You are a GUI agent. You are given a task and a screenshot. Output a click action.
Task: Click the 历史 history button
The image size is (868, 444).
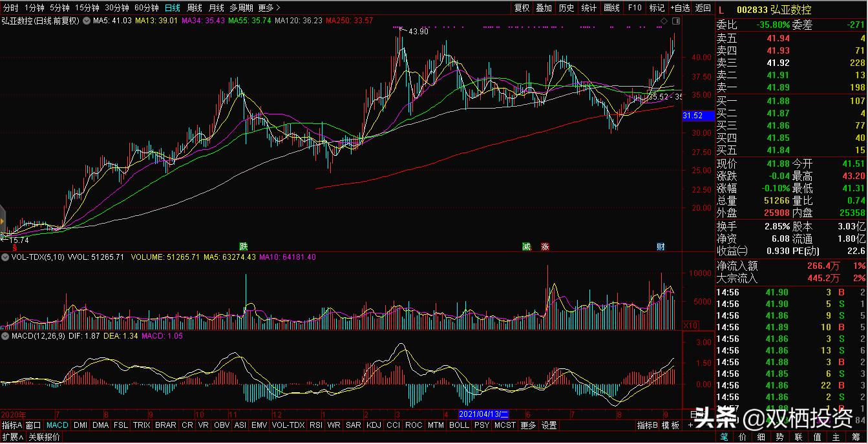566,8
